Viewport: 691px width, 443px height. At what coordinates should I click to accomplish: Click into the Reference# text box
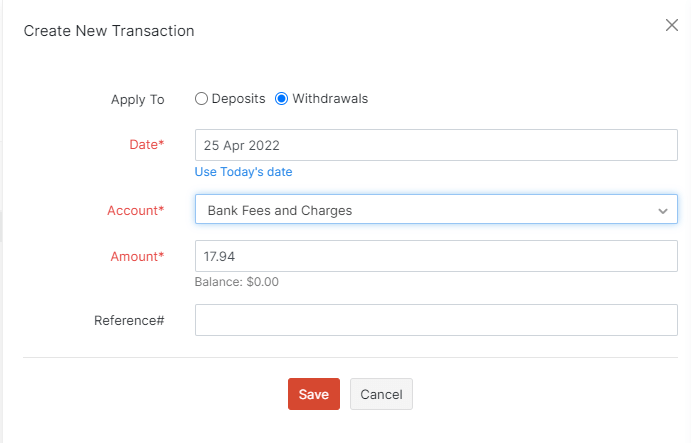[436, 320]
